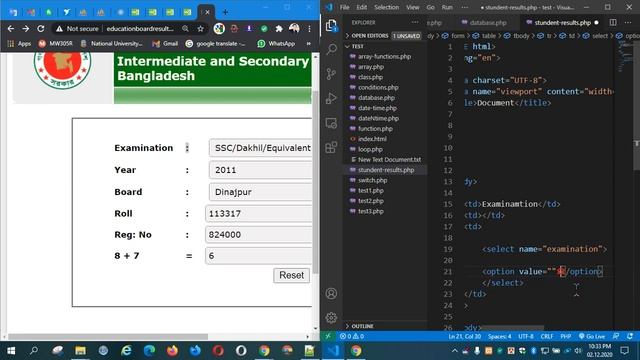Open the Chrome three-dot menu
This screenshot has height=360, width=640.
tap(309, 29)
